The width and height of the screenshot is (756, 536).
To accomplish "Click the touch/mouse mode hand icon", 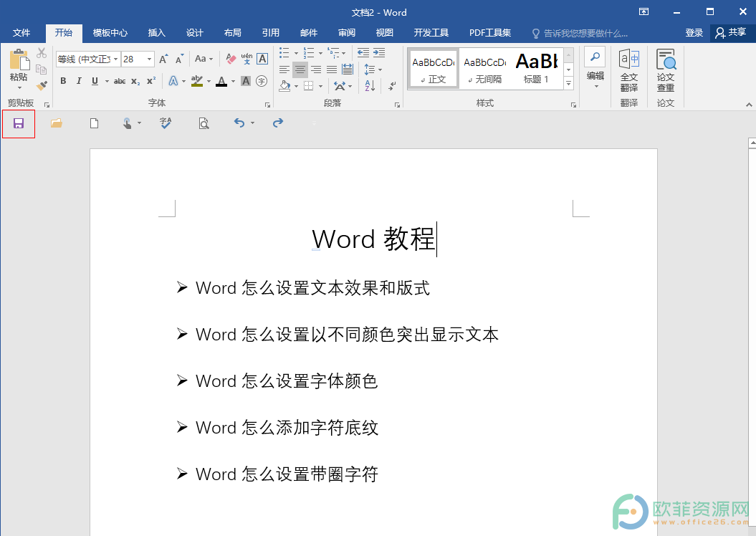I will point(127,123).
